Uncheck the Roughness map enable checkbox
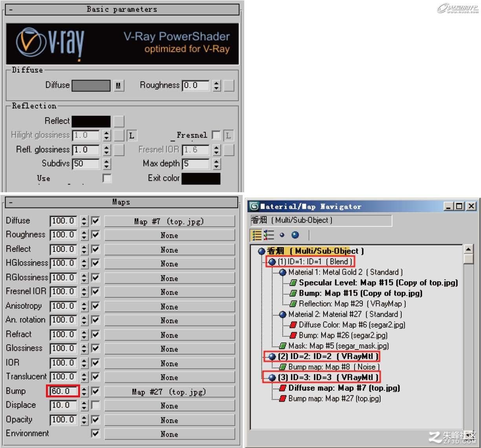This screenshot has height=448, width=481. point(95,235)
